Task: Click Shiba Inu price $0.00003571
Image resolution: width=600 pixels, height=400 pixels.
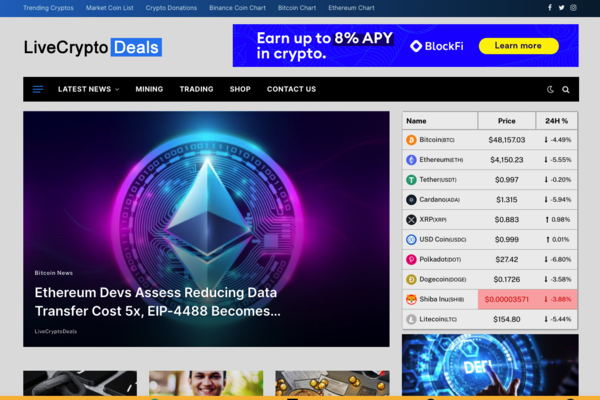Action: (507, 299)
